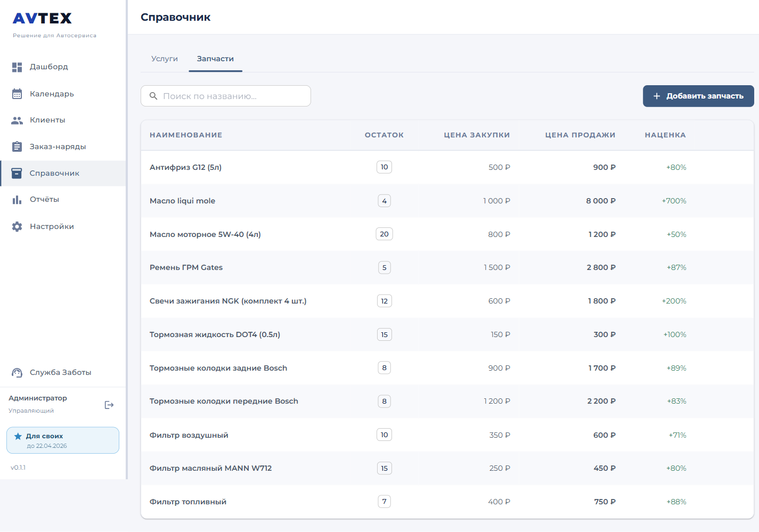Select the Запчасти tab
This screenshot has width=759, height=532.
[x=215, y=59]
